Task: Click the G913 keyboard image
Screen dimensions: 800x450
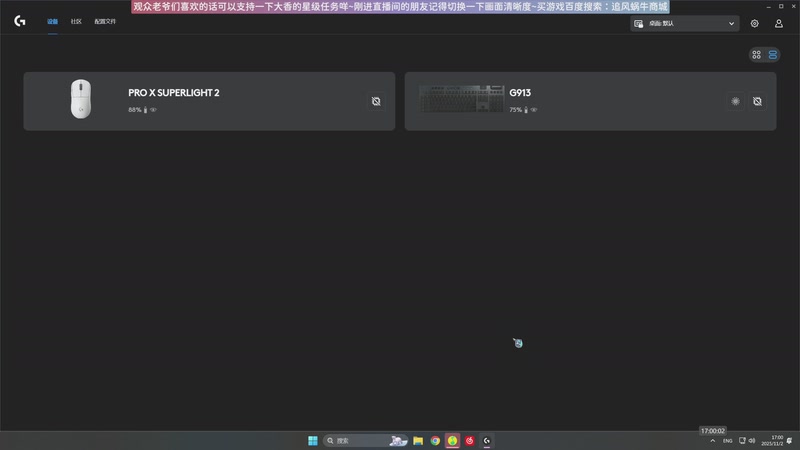Action: (x=461, y=99)
